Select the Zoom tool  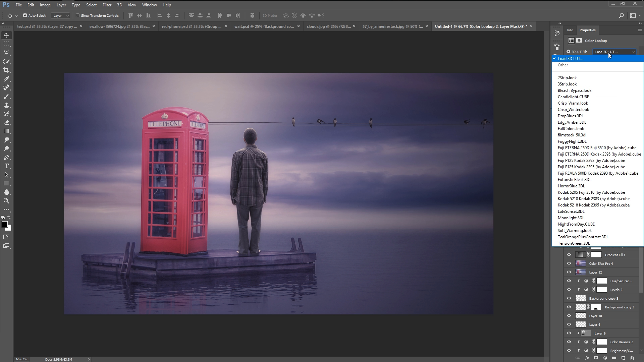(x=6, y=201)
